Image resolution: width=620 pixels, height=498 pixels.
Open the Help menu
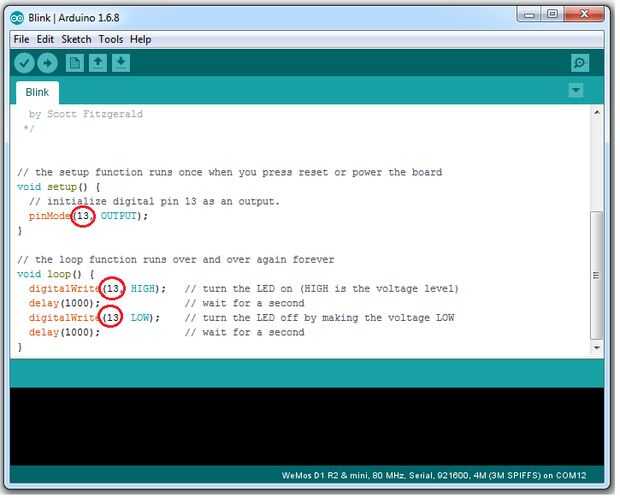click(x=141, y=40)
